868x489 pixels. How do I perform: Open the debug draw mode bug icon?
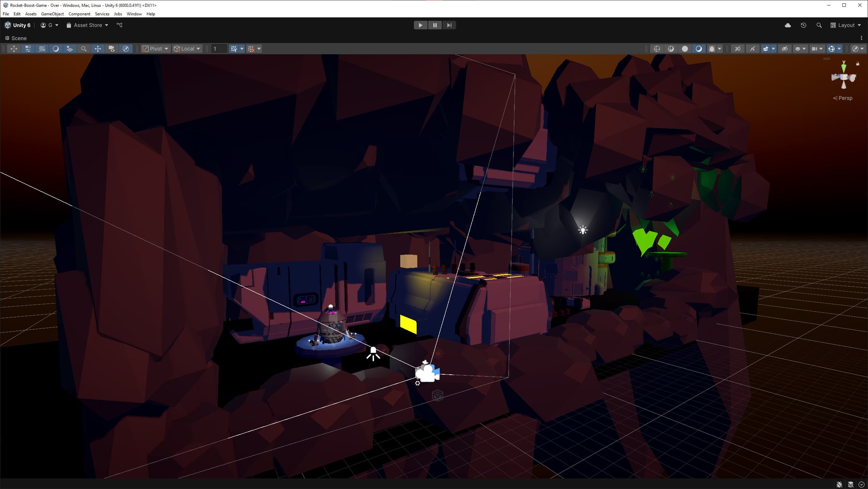click(712, 49)
